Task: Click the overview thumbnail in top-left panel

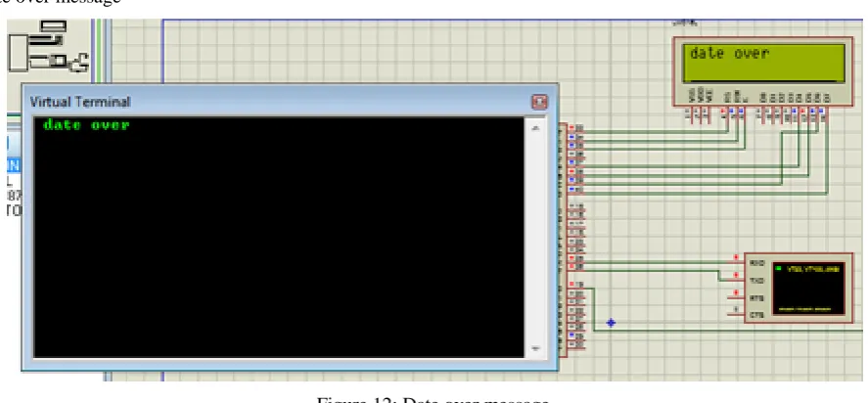Action: pyautogui.click(x=48, y=47)
